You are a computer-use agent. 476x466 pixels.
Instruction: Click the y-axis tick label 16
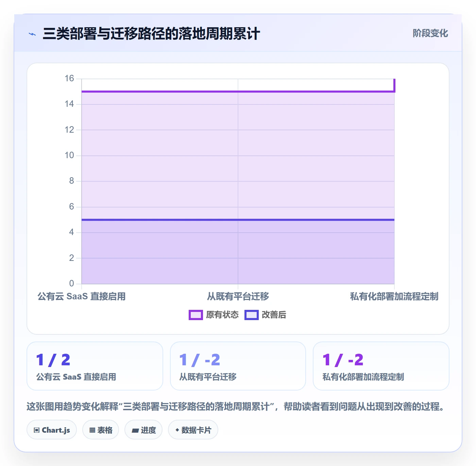pyautogui.click(x=69, y=79)
